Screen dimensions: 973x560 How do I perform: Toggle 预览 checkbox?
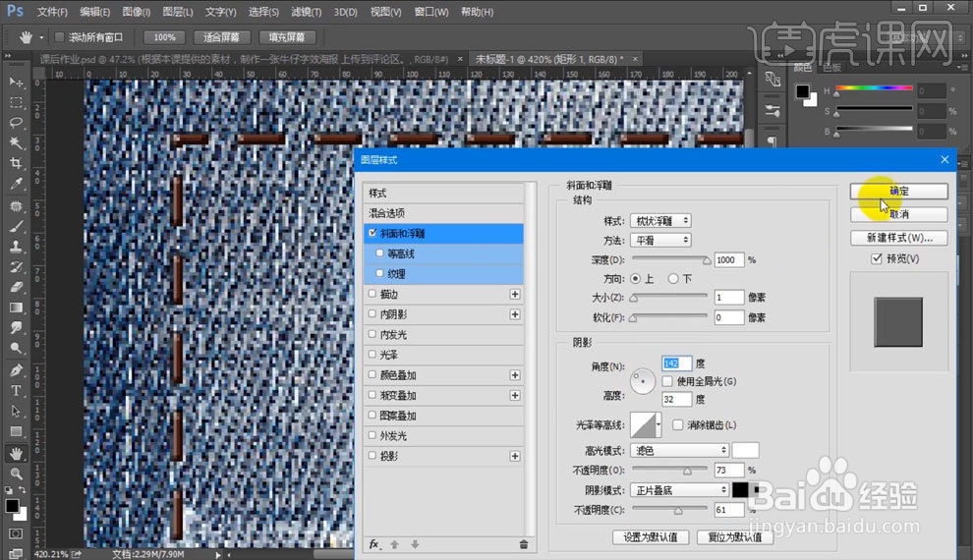pyautogui.click(x=877, y=258)
